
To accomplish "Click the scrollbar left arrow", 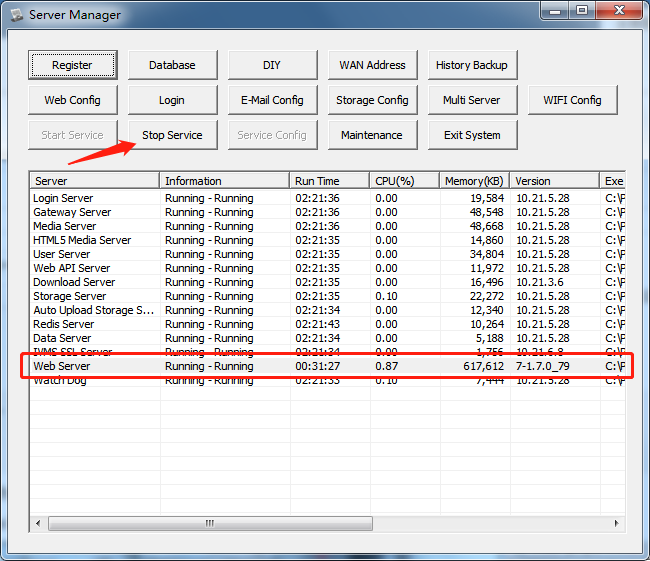I will tap(39, 523).
